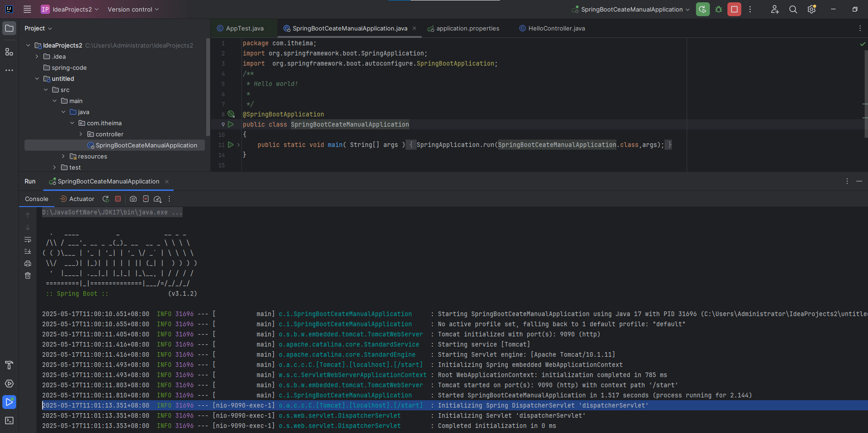
Task: Toggle soft-wrap in console gutter
Action: pos(28,239)
